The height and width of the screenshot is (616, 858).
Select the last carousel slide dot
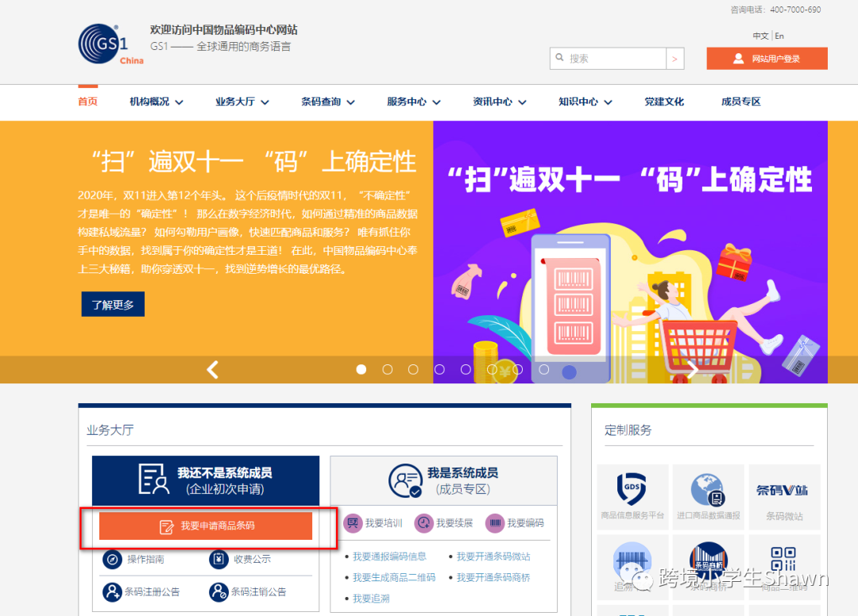coord(570,369)
